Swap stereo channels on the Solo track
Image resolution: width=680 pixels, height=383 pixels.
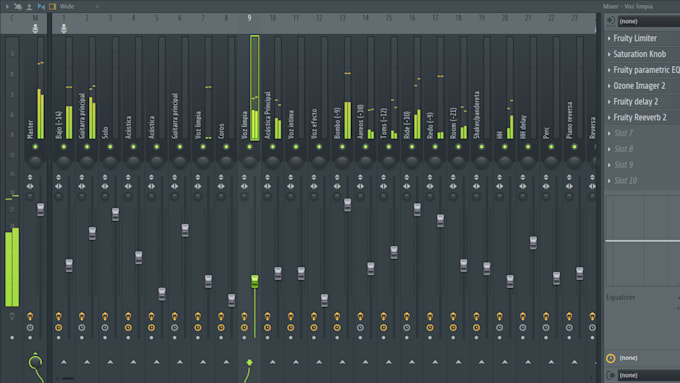coord(105,186)
